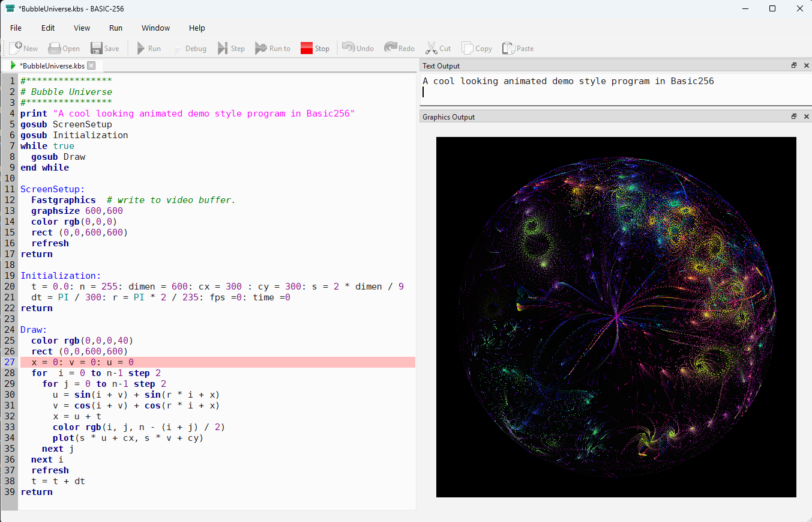
Task: Close the Graphics Output panel
Action: pos(806,117)
